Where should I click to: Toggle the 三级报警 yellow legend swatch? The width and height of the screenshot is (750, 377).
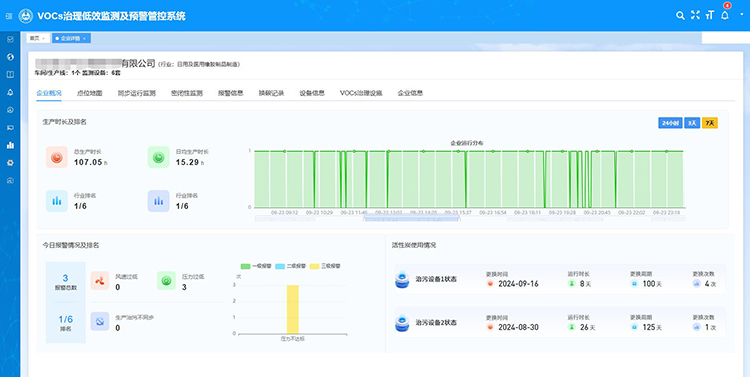(315, 266)
